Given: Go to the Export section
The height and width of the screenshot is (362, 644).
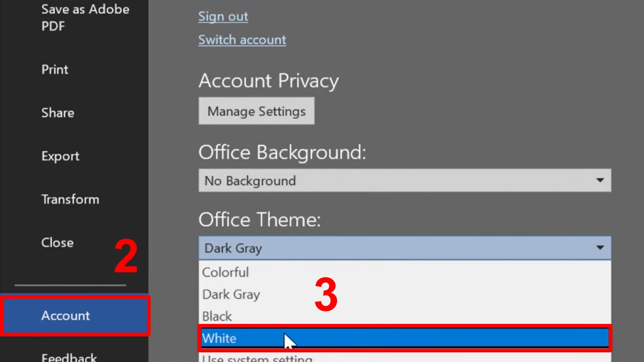Looking at the screenshot, I should point(60,156).
